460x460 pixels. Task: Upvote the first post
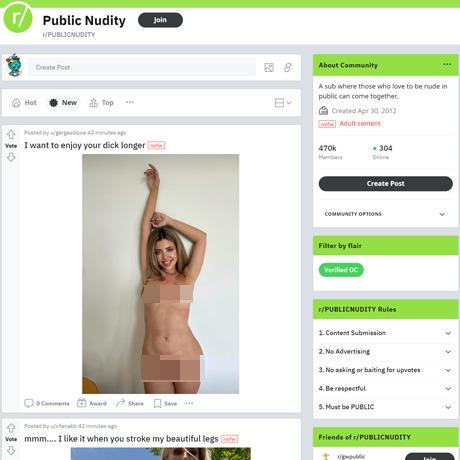click(11, 135)
